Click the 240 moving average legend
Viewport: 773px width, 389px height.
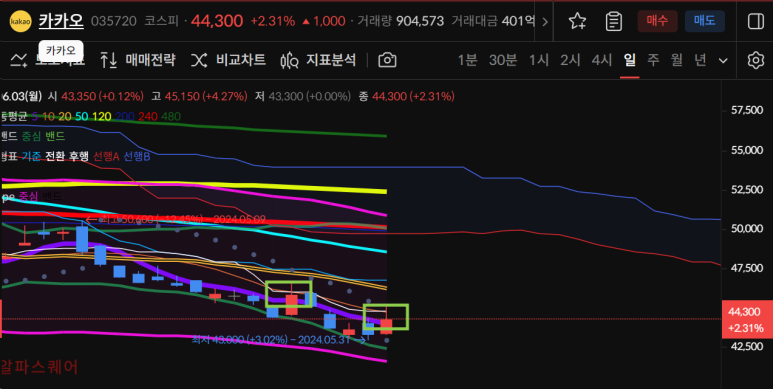(x=148, y=117)
